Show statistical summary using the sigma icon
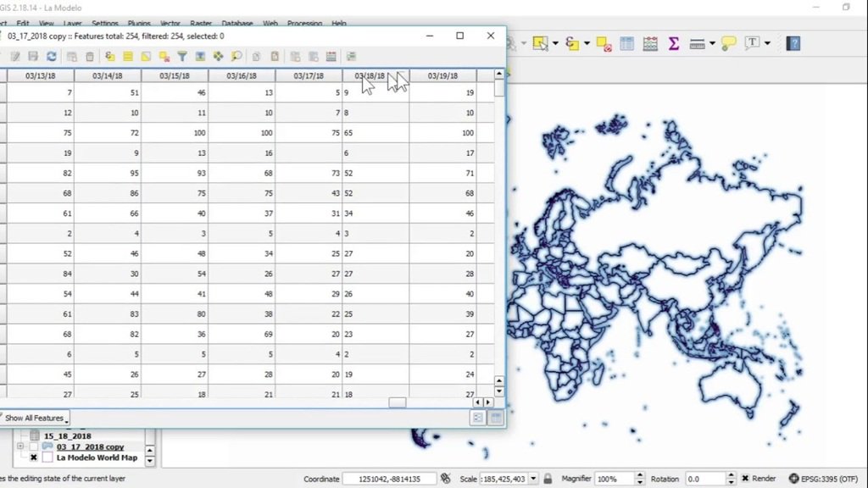The image size is (868, 488). point(672,42)
